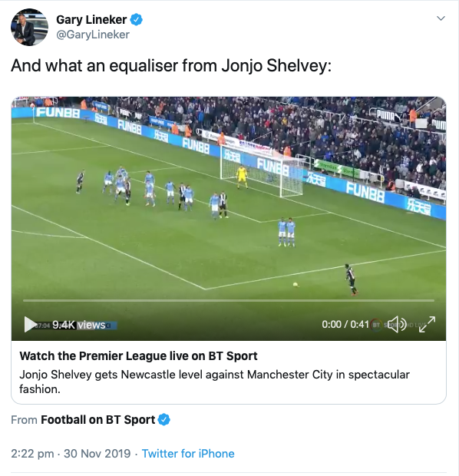Click the video card description text
The height and width of the screenshot is (476, 459).
point(214,382)
